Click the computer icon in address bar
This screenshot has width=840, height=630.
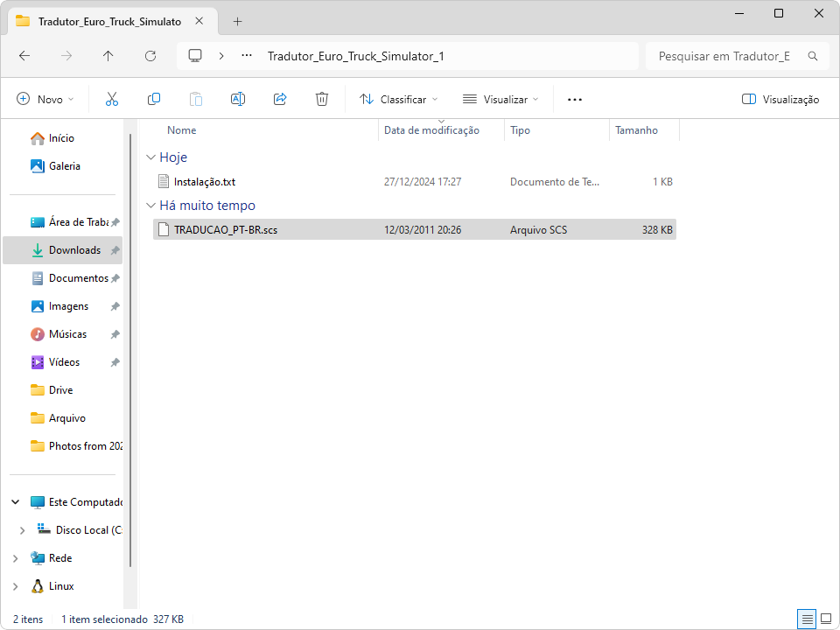(195, 56)
